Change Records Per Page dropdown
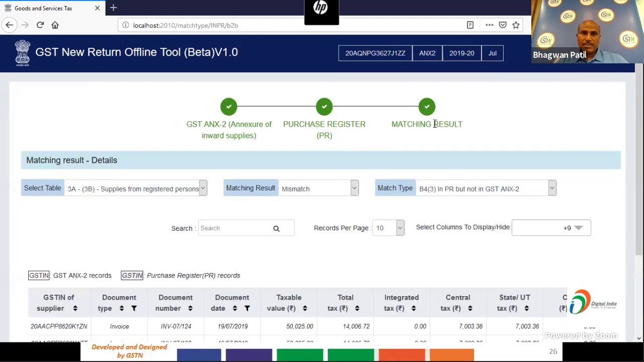The width and height of the screenshot is (644, 362). [388, 228]
